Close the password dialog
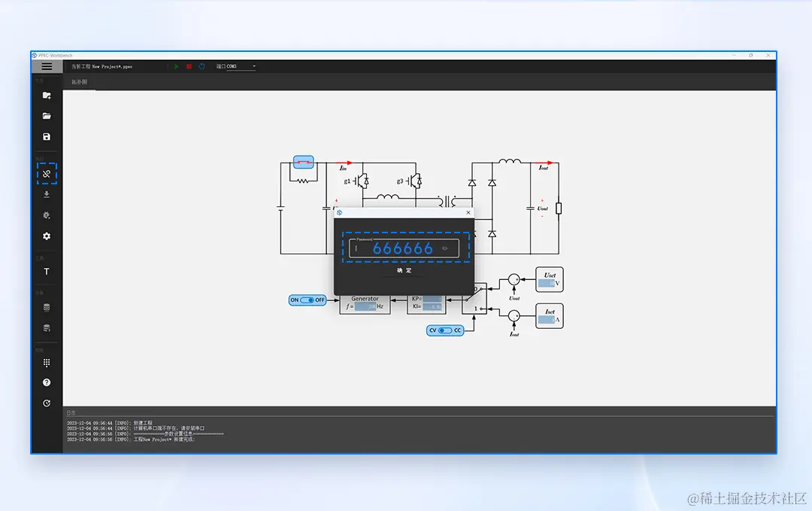The width and height of the screenshot is (812, 511). coord(468,212)
